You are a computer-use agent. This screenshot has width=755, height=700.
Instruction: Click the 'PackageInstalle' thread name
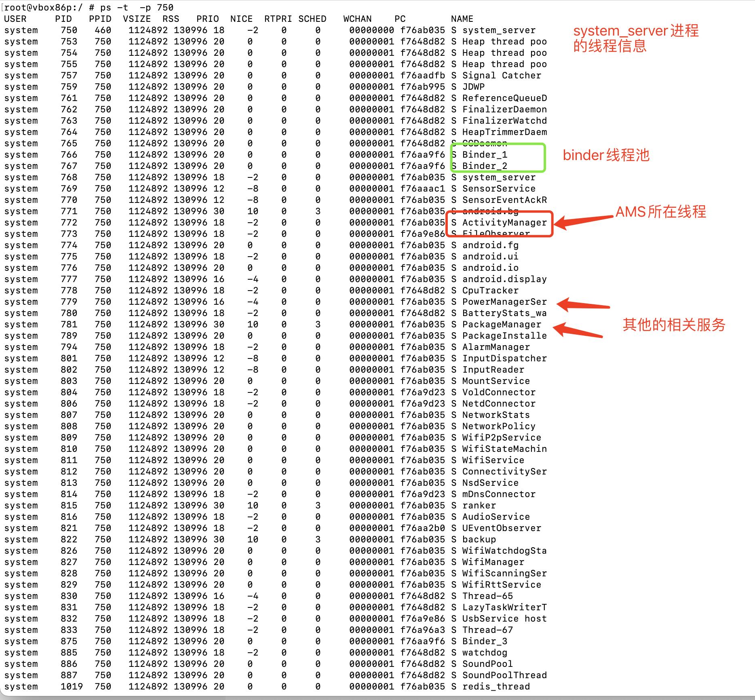504,335
